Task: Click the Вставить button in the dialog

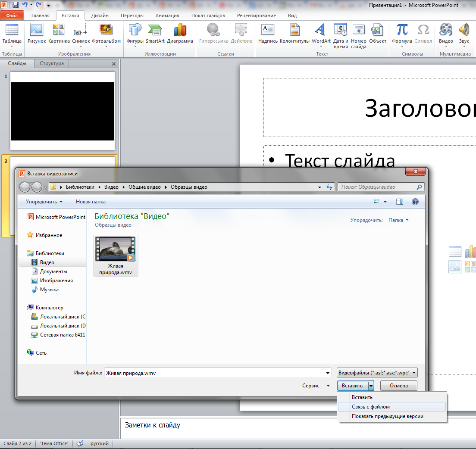Action: [352, 386]
